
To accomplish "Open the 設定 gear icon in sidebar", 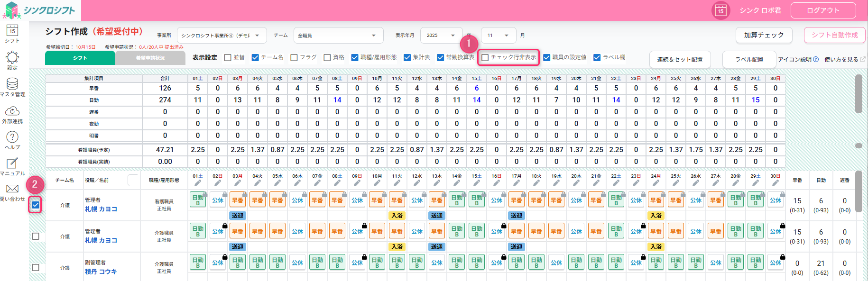I will tap(12, 58).
